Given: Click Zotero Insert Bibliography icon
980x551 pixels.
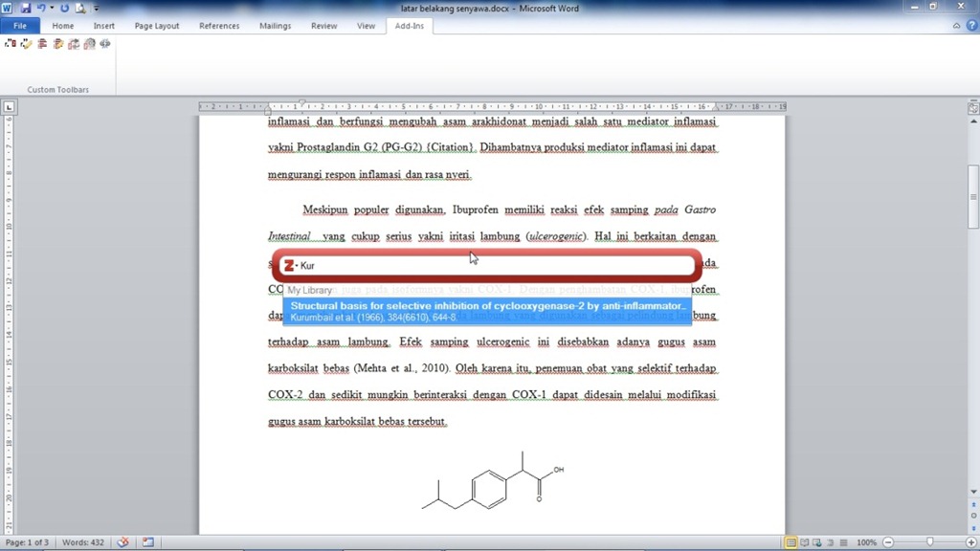Looking at the screenshot, I should [42, 44].
